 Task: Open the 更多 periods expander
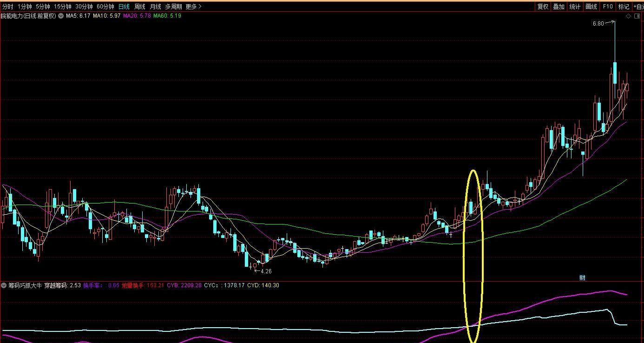click(193, 7)
